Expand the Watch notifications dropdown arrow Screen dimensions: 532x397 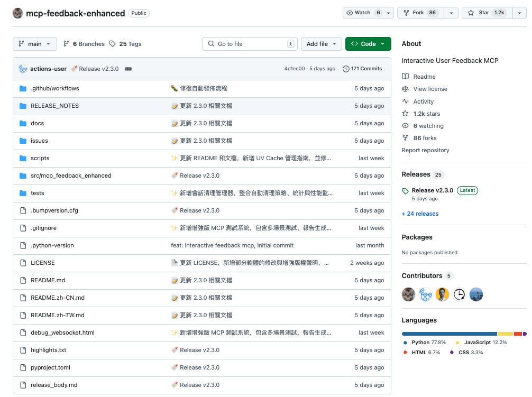[x=389, y=13]
